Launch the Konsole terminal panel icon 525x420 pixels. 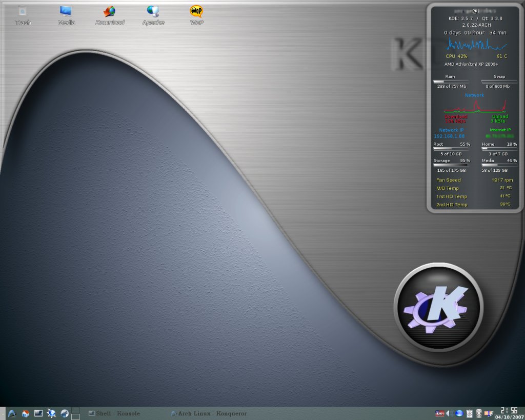pyautogui.click(x=38, y=414)
